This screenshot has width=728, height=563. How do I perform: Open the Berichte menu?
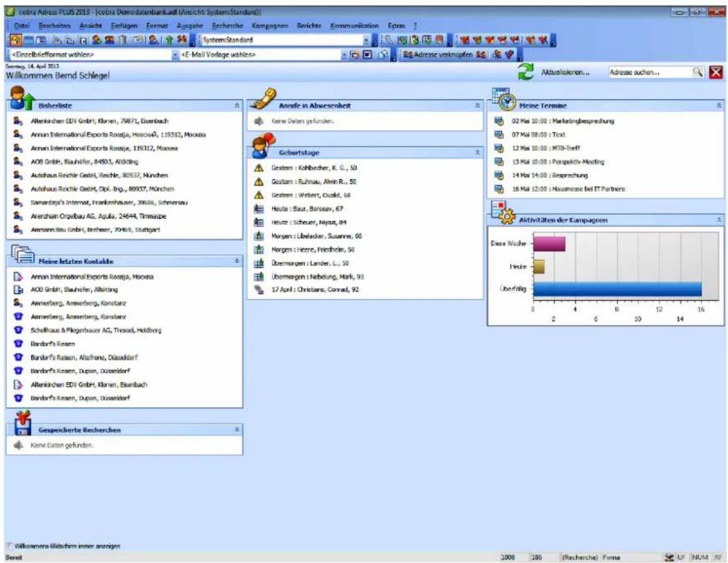click(x=309, y=26)
